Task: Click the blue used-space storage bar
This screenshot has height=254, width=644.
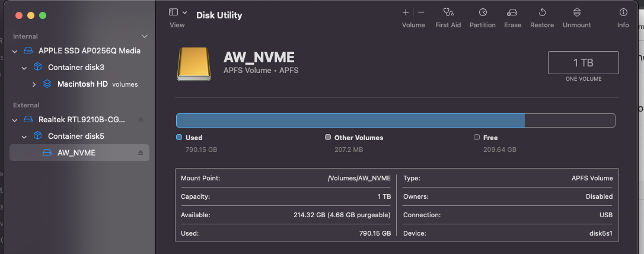Action: click(350, 120)
